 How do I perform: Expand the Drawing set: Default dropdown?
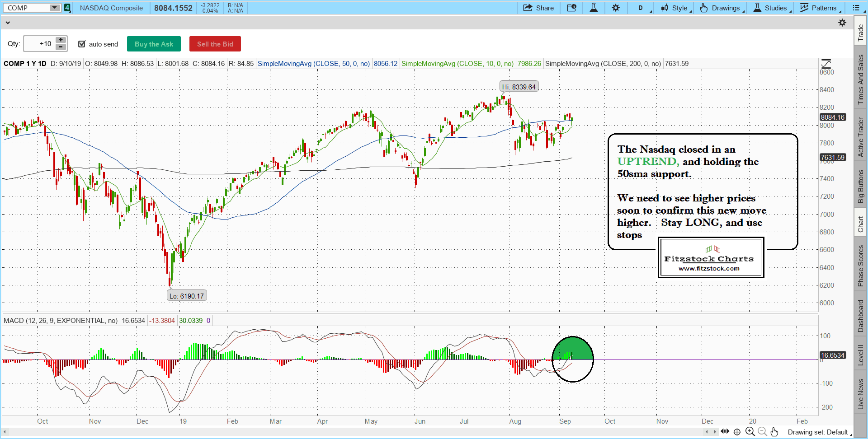tap(819, 432)
